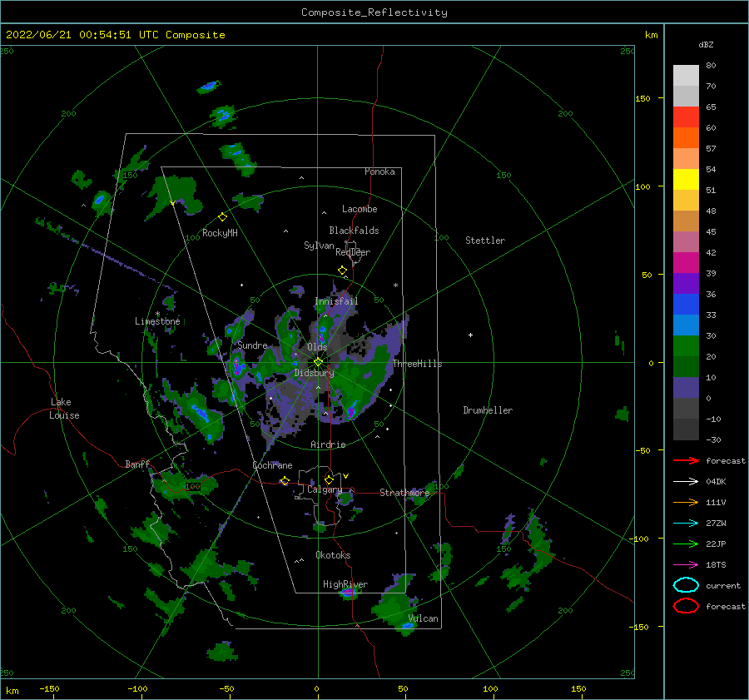Click the cyan 27ZW arrow icon
Viewport: 749px width, 700px height.
tap(686, 524)
